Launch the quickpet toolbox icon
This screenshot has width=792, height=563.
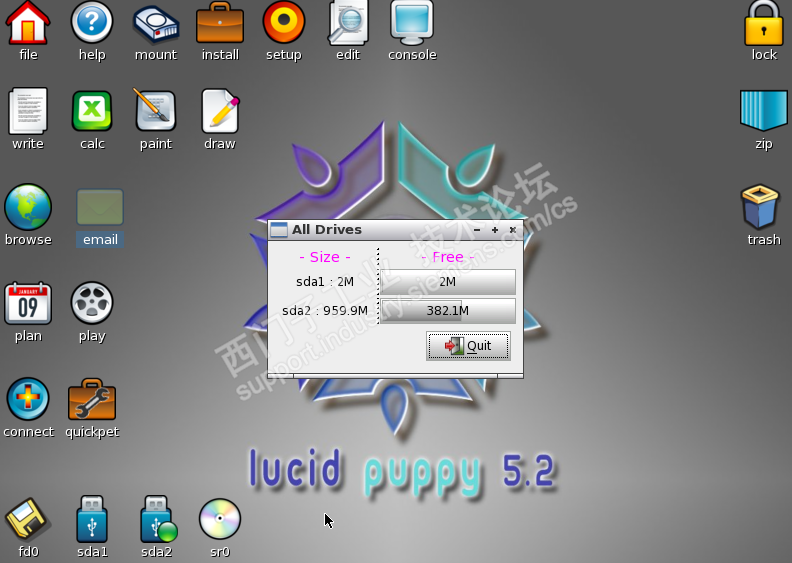point(91,399)
